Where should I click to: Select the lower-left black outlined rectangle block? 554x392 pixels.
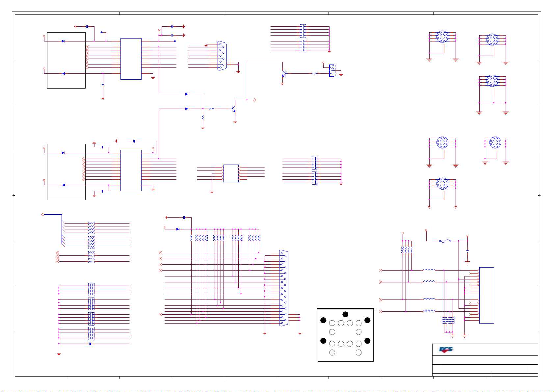coord(66,172)
